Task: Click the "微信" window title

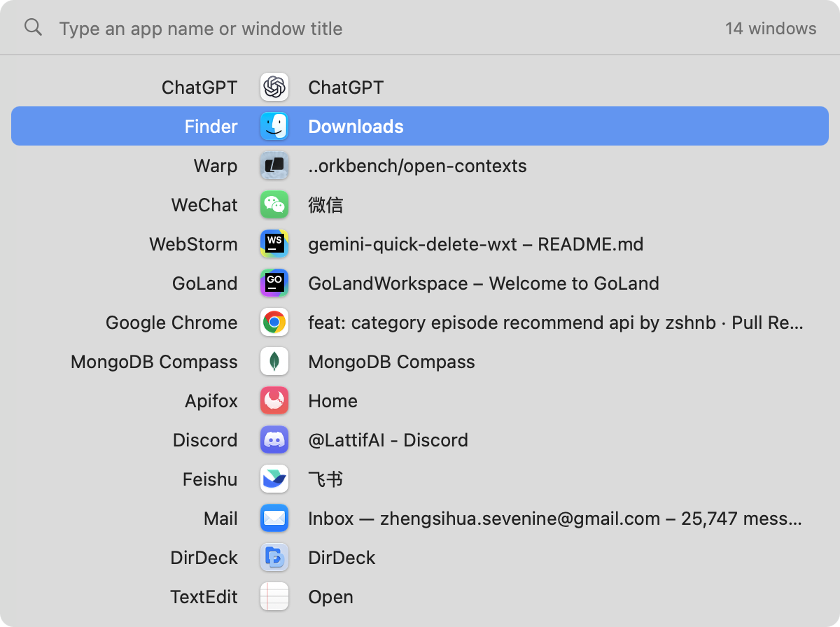Action: coord(325,205)
